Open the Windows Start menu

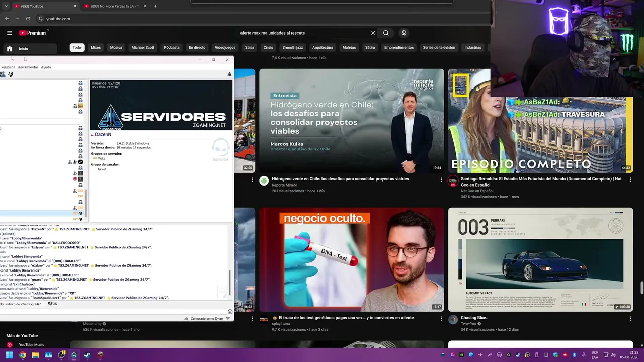(9, 355)
